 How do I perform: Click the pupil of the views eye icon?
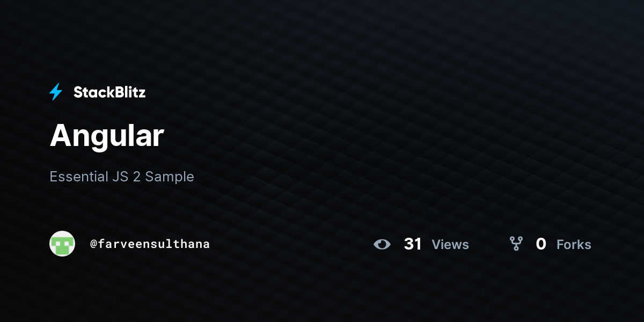(x=382, y=245)
